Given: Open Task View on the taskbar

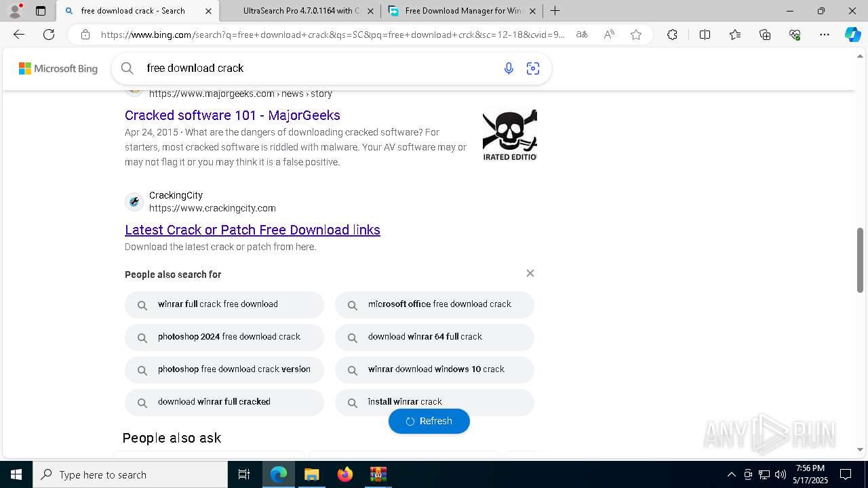Looking at the screenshot, I should tap(244, 474).
